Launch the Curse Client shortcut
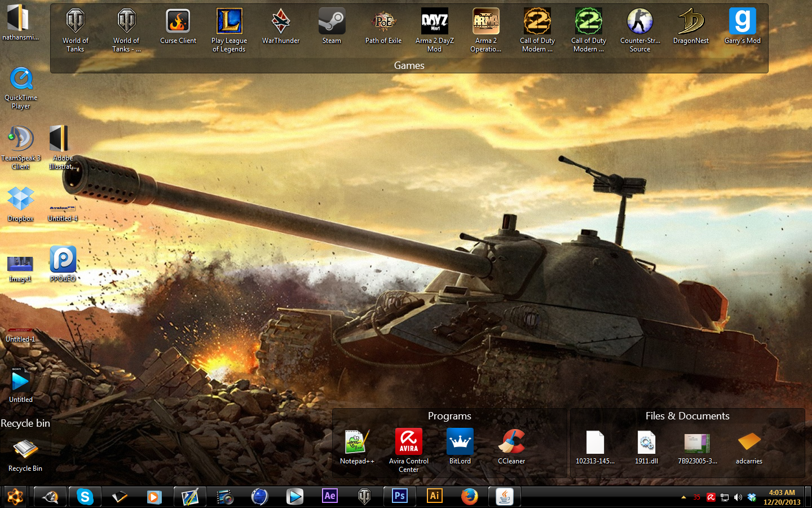812x508 pixels. pos(178,27)
